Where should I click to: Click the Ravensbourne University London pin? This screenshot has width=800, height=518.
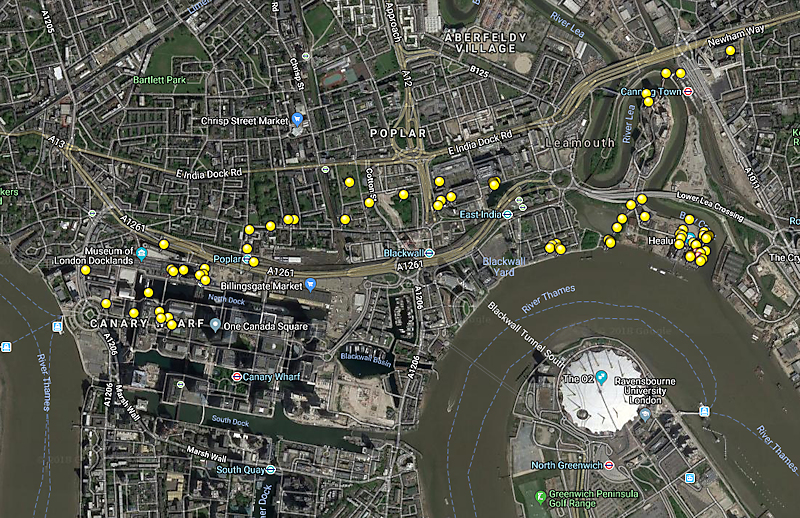pos(645,414)
